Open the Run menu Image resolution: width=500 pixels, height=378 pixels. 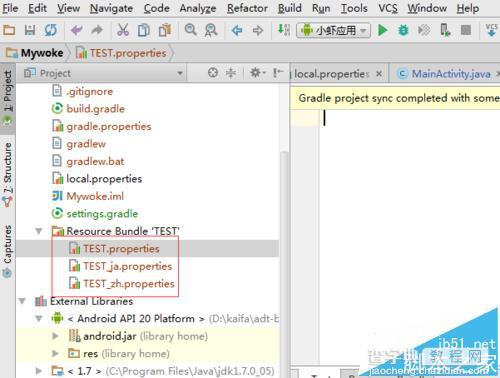[321, 8]
